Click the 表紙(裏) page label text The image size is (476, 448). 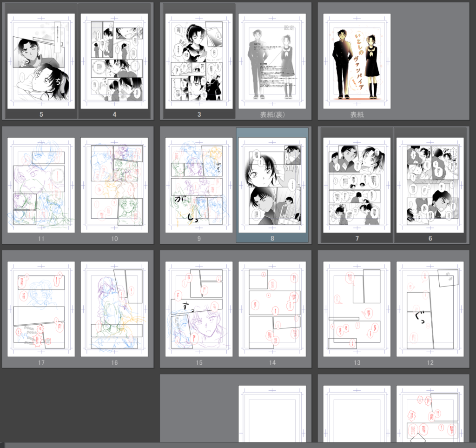[x=272, y=114]
